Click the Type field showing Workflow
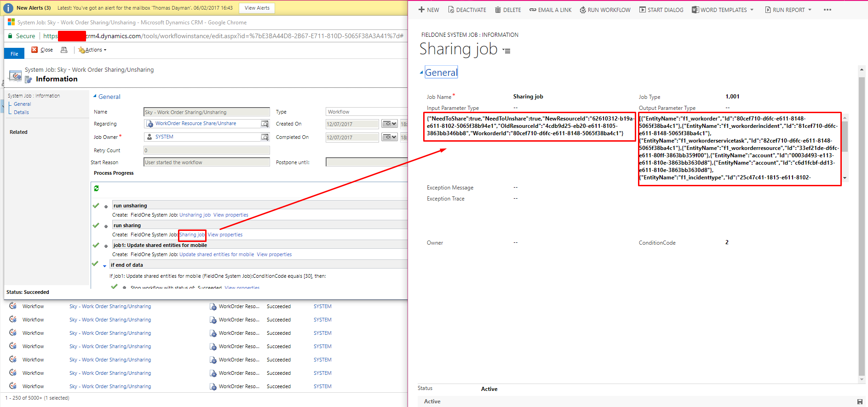Image resolution: width=868 pixels, height=407 pixels. pyautogui.click(x=366, y=112)
